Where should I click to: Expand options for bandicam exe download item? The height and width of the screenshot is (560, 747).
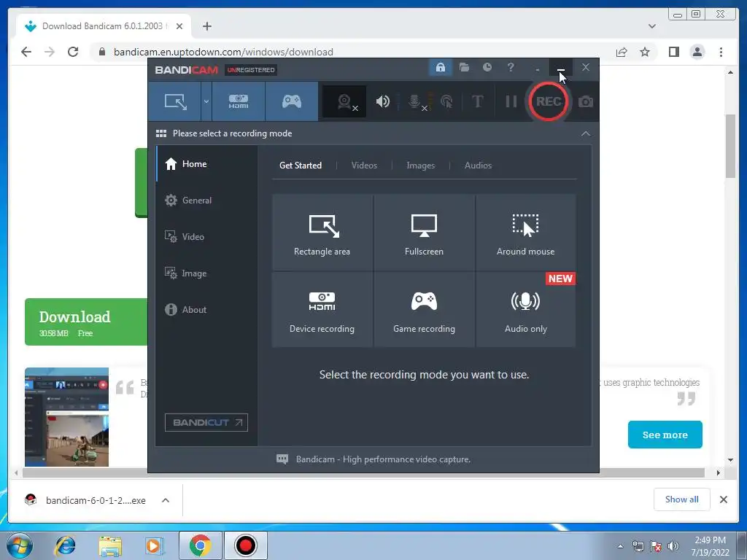(166, 500)
